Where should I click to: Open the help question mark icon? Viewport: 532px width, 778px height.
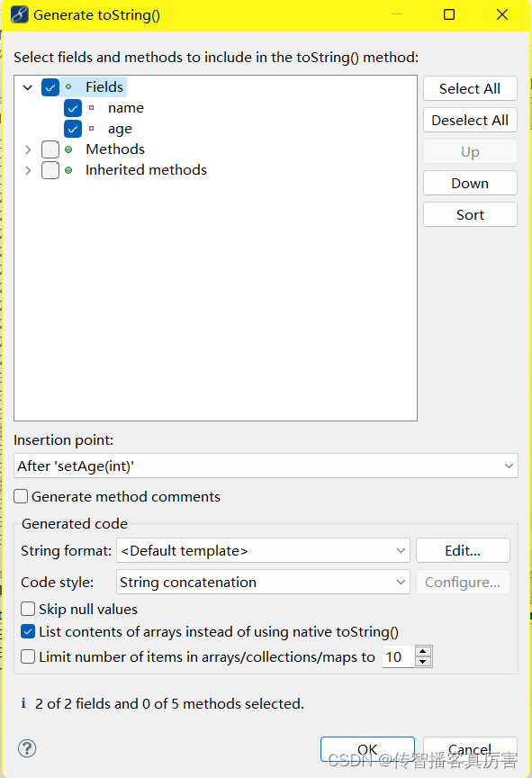[x=27, y=748]
